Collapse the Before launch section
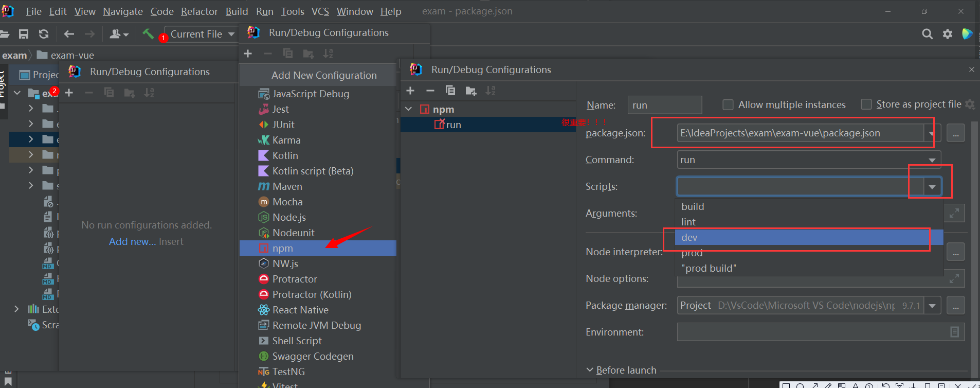 [x=590, y=370]
